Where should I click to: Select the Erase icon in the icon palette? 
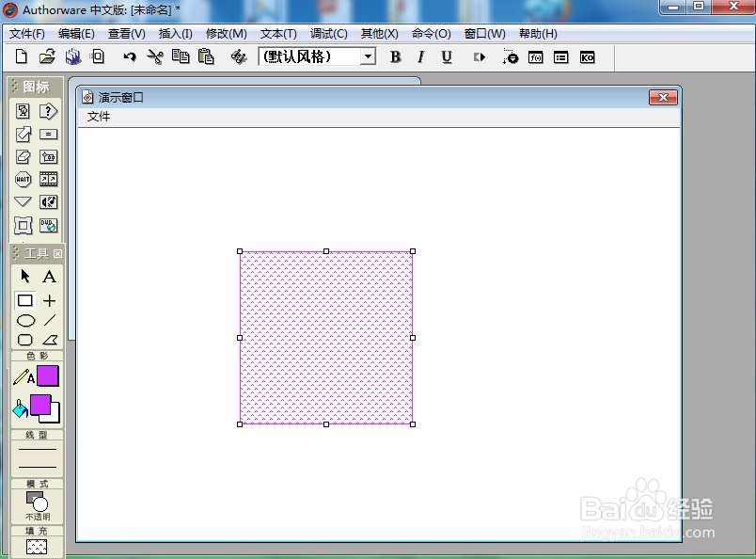click(23, 156)
